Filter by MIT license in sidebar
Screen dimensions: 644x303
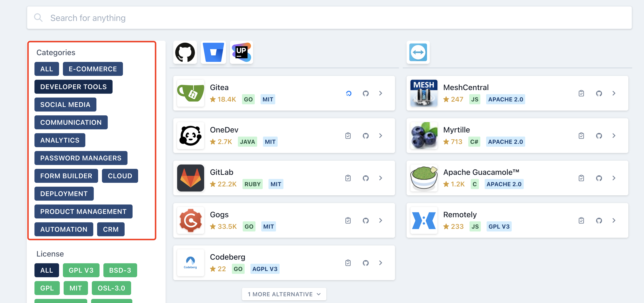75,288
